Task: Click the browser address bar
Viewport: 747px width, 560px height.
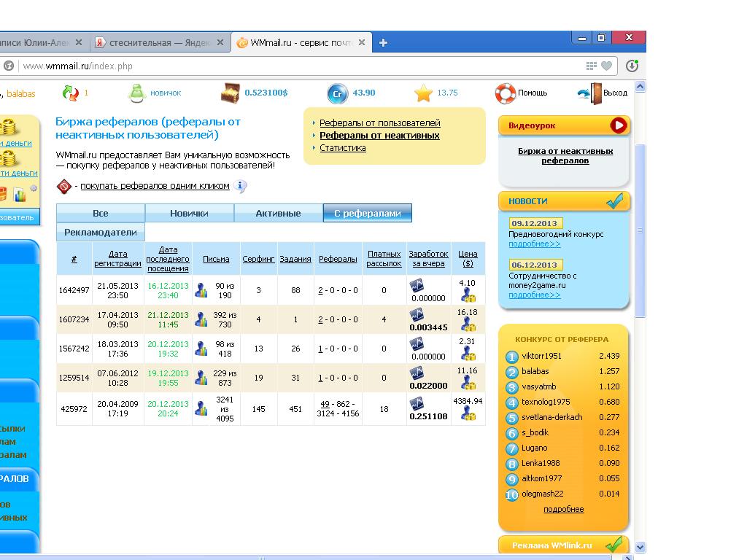Action: (x=292, y=66)
